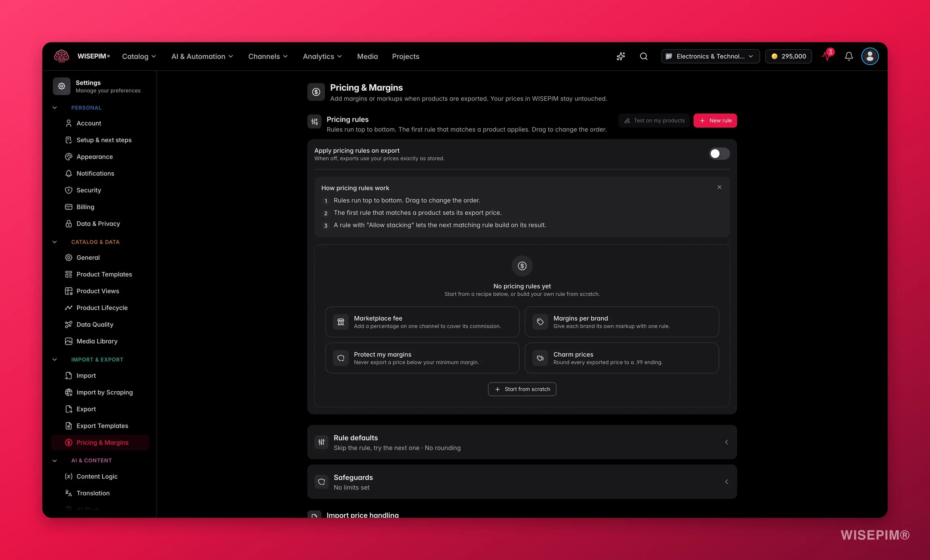The height and width of the screenshot is (560, 930).
Task: Click the Data & Privacy lock icon
Action: tap(69, 224)
